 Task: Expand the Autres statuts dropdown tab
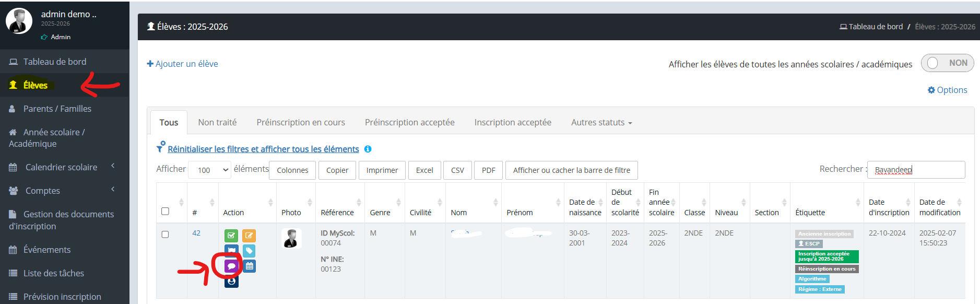pyautogui.click(x=601, y=122)
